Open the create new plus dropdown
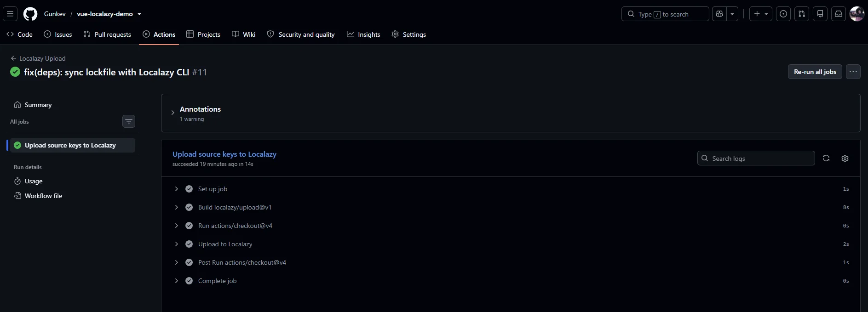This screenshot has height=312, width=868. (x=761, y=14)
